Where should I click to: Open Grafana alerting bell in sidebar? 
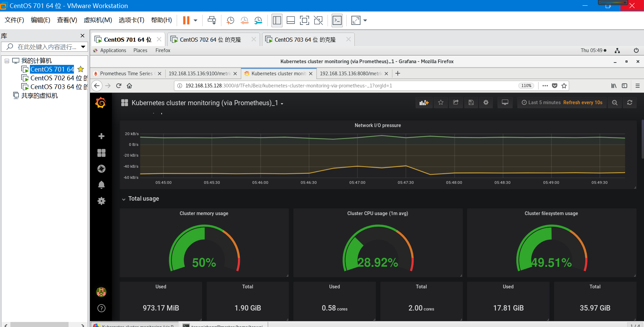tap(101, 185)
